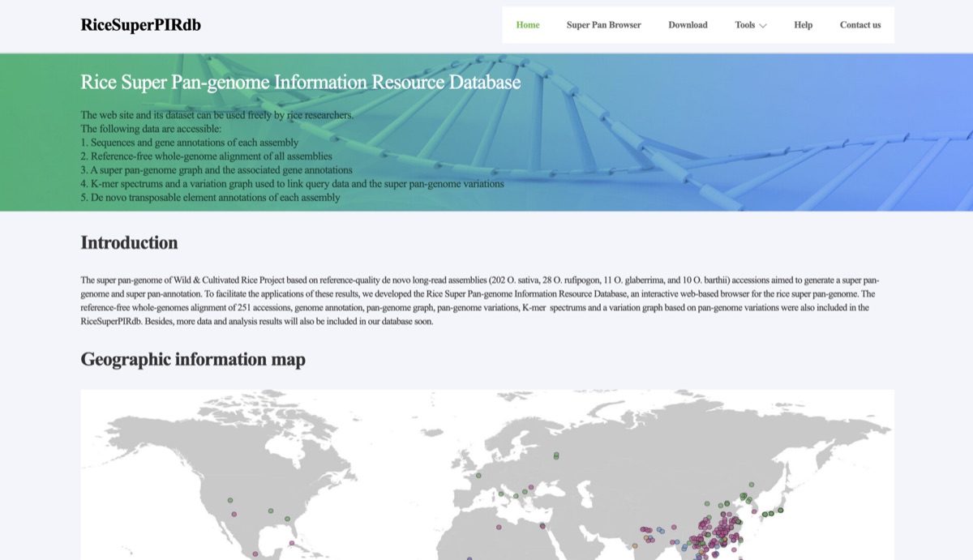Expand the Tools dropdown menu
This screenshot has height=560, width=973.
750,25
